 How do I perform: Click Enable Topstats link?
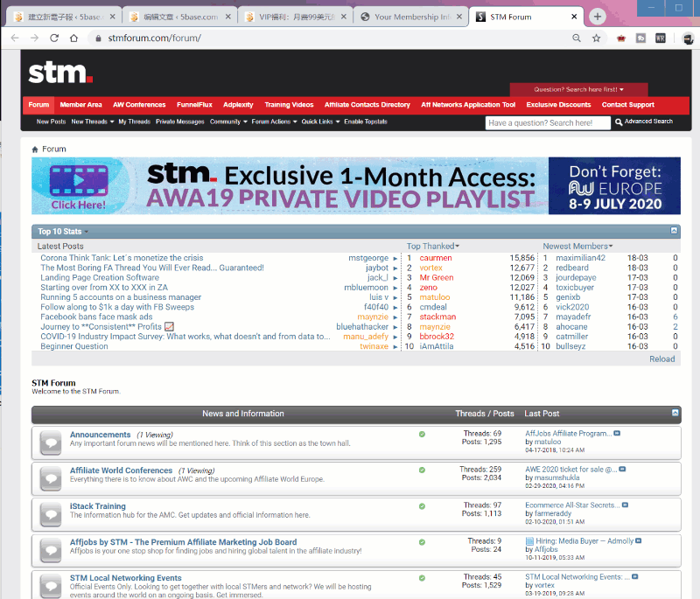(366, 122)
